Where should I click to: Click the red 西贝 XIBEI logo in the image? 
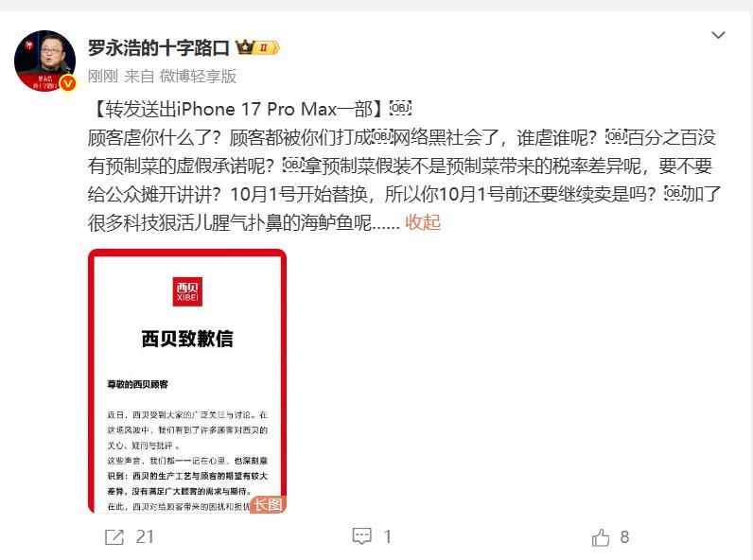(x=187, y=291)
